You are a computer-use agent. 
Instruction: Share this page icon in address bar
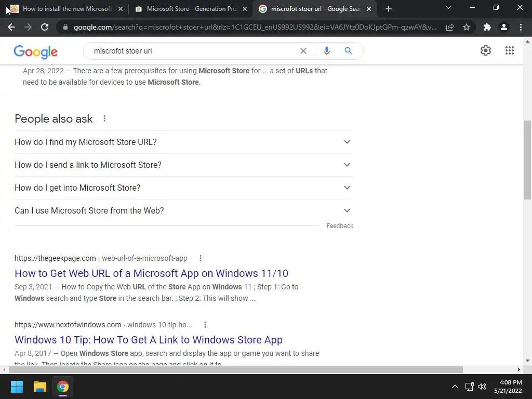coord(450,27)
